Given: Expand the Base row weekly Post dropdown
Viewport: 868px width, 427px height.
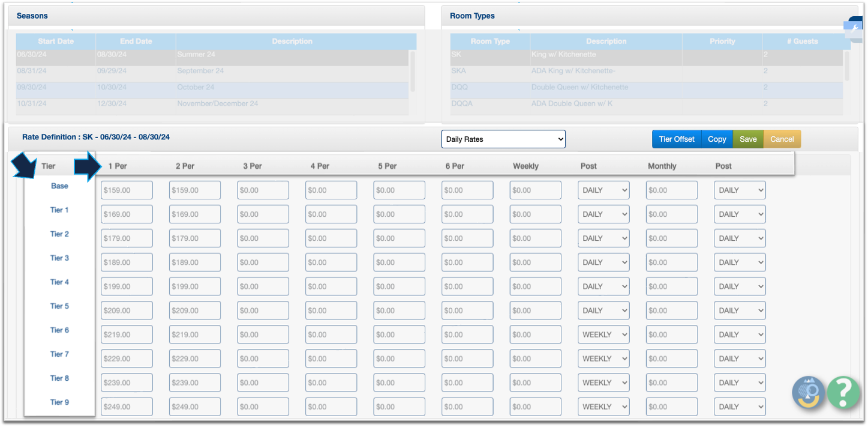Looking at the screenshot, I should 603,190.
